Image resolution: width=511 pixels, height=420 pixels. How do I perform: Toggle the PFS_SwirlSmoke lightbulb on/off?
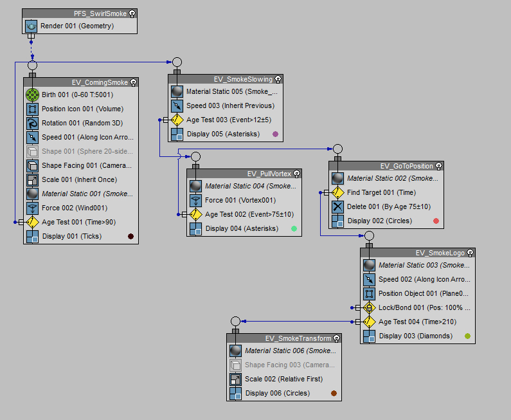pos(132,13)
